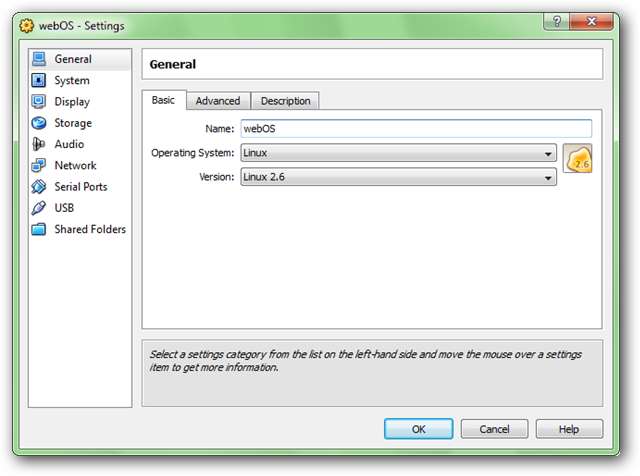Screen dimensions: 640x476
Task: Click the gear icon in title bar
Action: 27,26
